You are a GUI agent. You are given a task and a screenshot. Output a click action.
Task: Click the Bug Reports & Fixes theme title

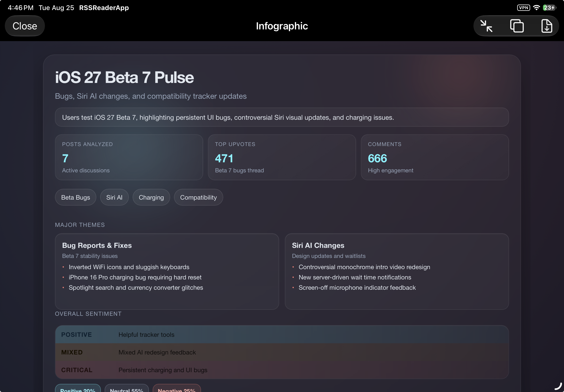[97, 245]
